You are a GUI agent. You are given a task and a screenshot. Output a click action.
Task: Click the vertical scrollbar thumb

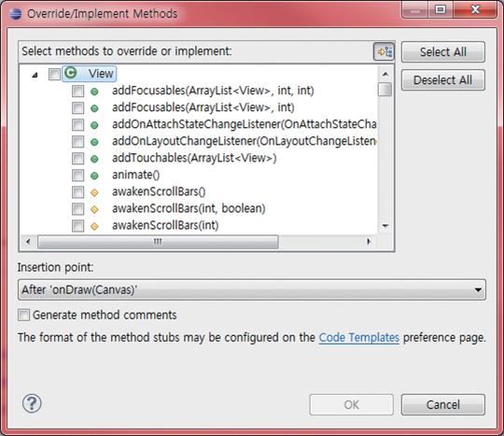(x=385, y=90)
